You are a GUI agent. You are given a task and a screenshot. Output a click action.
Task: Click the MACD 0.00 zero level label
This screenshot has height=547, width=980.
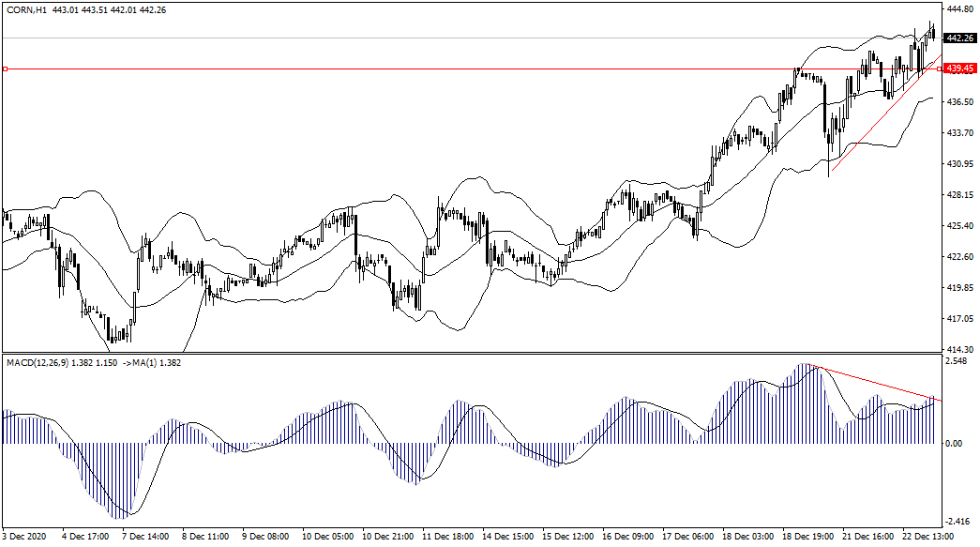tap(954, 443)
